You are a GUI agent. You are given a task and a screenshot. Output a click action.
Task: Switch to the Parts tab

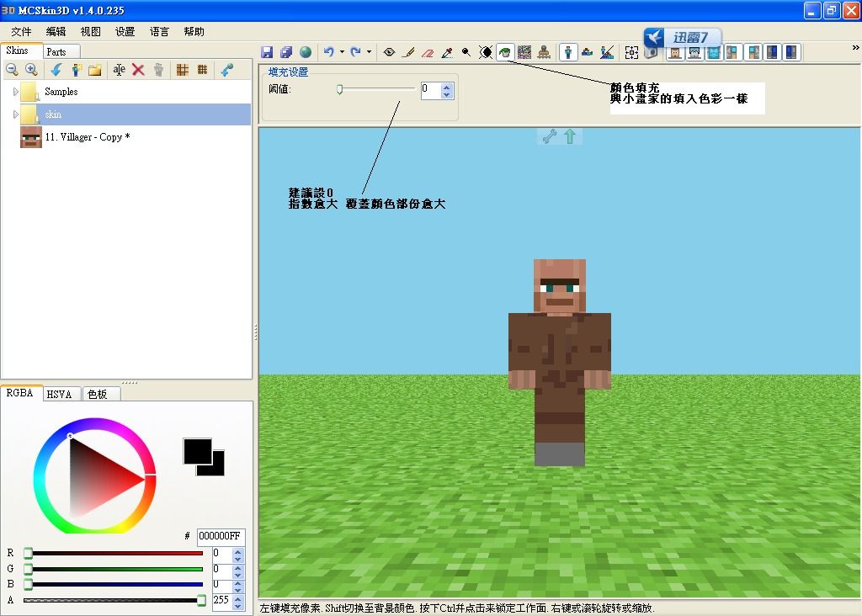[x=56, y=52]
